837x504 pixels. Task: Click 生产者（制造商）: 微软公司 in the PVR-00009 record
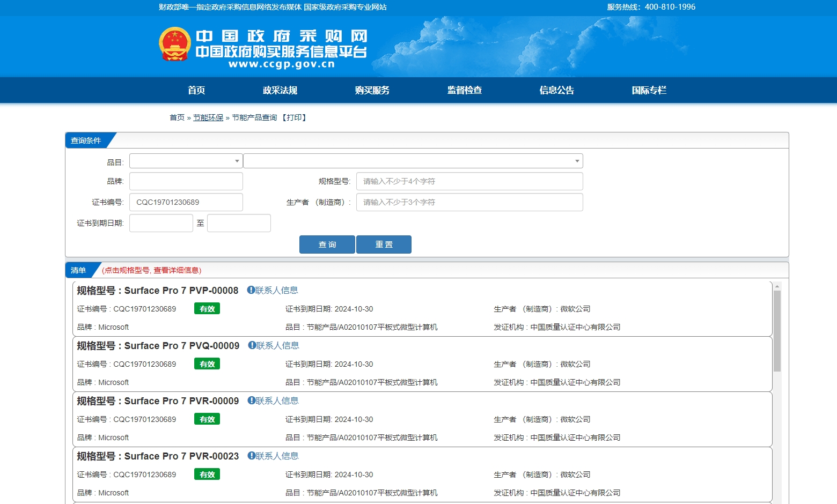[542, 419]
